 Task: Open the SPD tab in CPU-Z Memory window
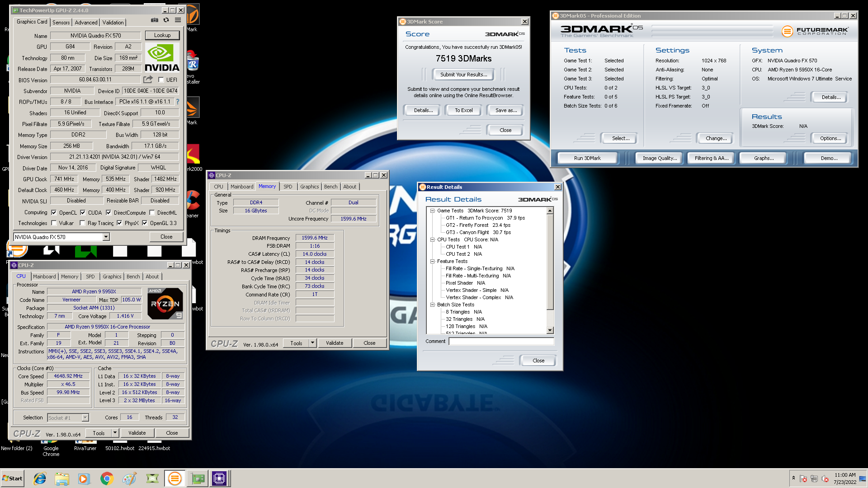point(288,187)
